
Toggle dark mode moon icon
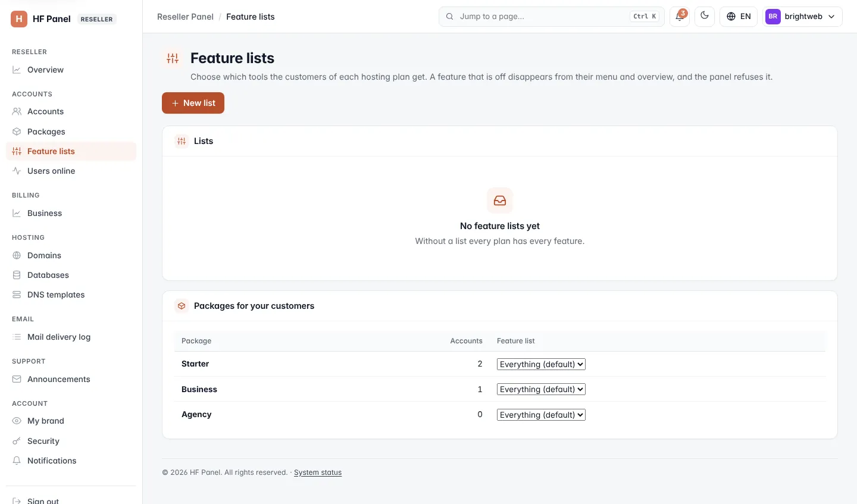[x=705, y=16]
